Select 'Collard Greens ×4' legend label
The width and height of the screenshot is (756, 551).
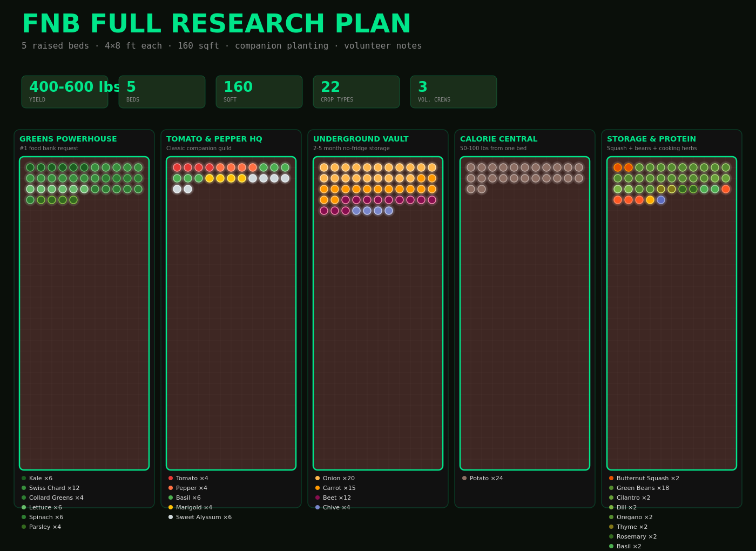click(56, 498)
